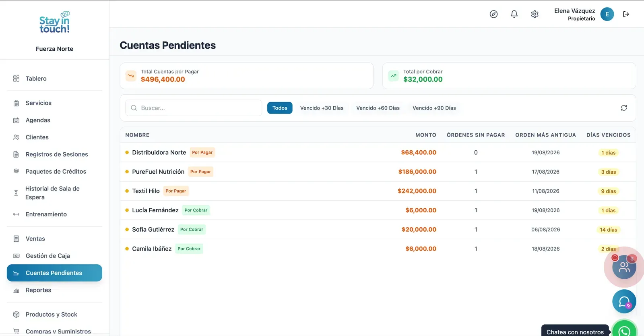Viewport: 644px width, 336px height.
Task: Open Historial de Sala de Espera
Action: (x=54, y=193)
